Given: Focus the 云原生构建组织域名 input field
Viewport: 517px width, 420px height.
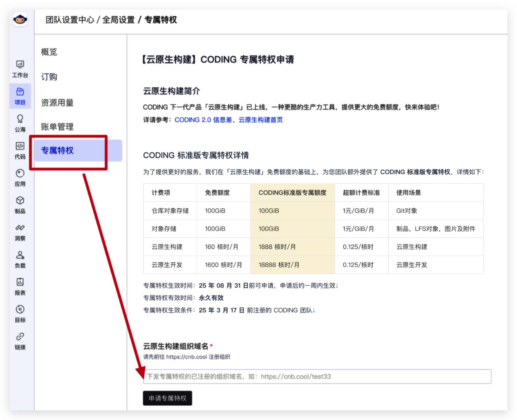Looking at the screenshot, I should tap(317, 377).
